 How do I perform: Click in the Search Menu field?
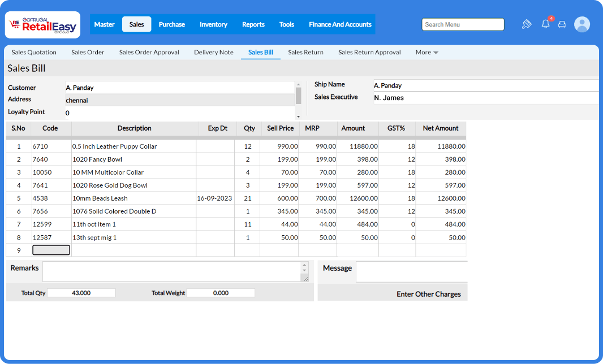pyautogui.click(x=463, y=24)
